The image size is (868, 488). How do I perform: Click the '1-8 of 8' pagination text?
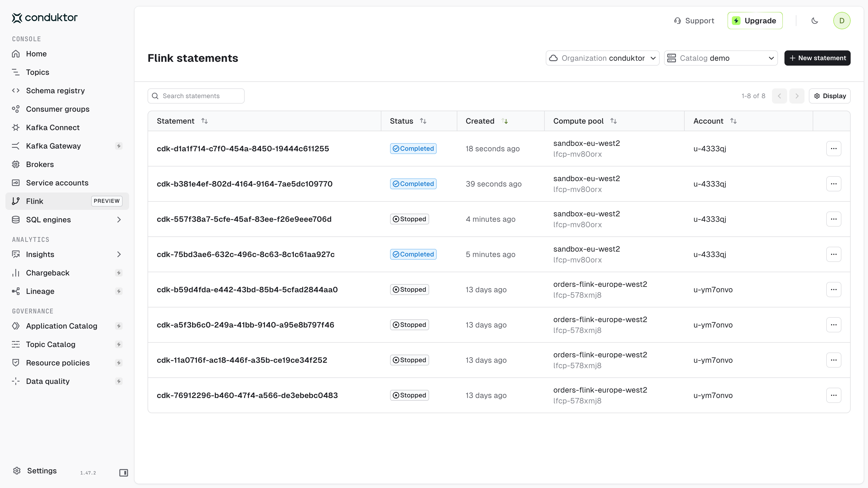point(754,96)
